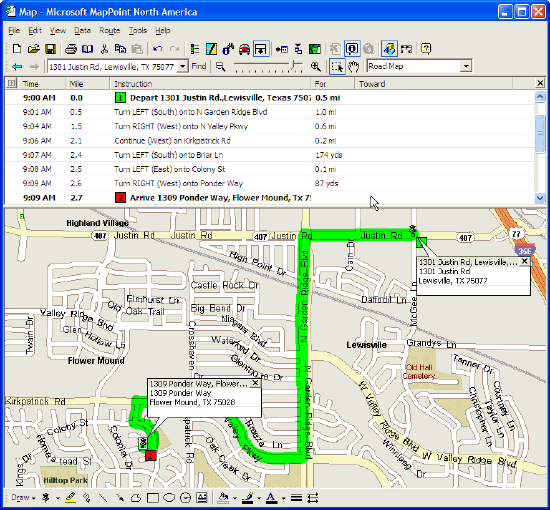Screen dimensions: 550x510
Task: Select the Turn RIGHT onto N Valley Pkwy row
Action: (x=269, y=126)
